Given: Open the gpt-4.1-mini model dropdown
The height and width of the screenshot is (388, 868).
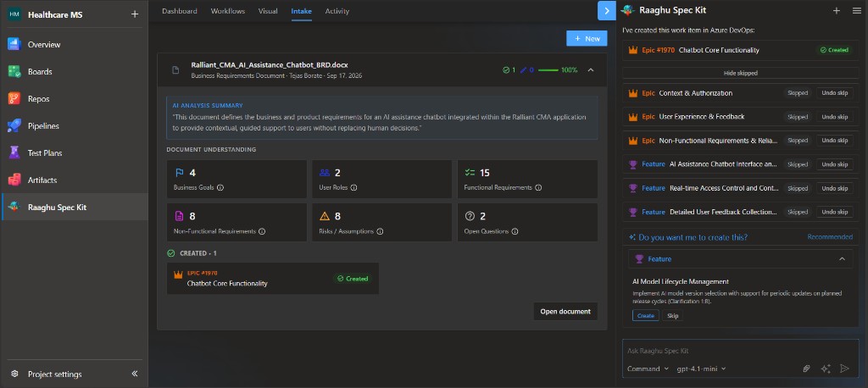Looking at the screenshot, I should 701,369.
